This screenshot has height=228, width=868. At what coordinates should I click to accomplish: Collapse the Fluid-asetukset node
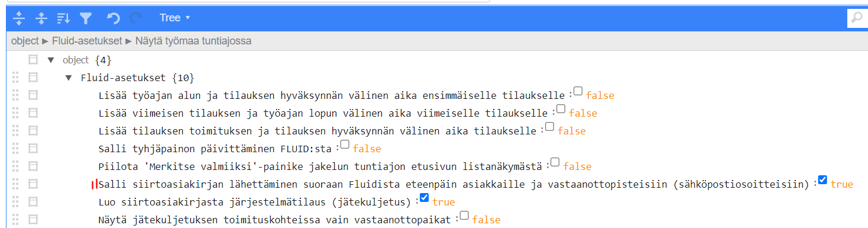click(69, 78)
